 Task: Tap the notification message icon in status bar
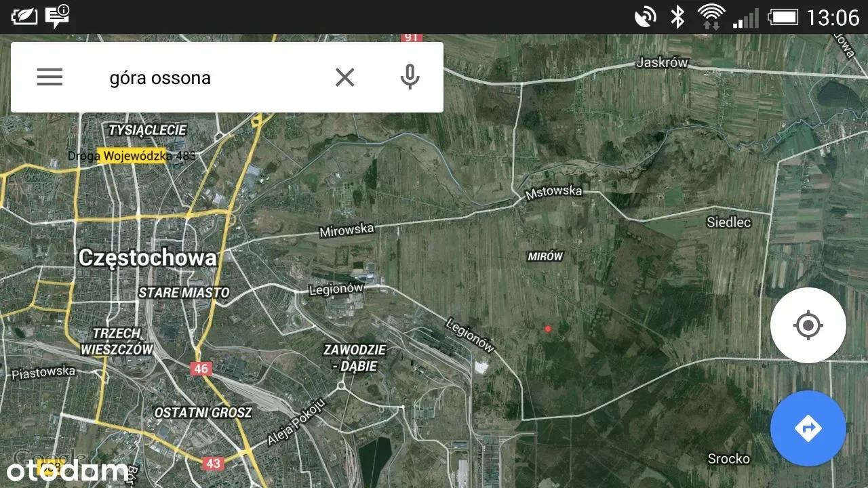(x=57, y=16)
